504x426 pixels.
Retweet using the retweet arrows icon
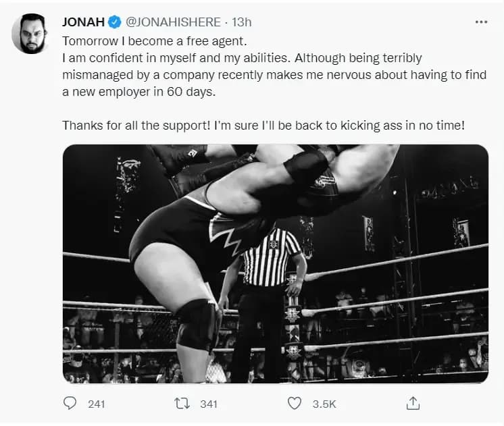[x=182, y=403]
